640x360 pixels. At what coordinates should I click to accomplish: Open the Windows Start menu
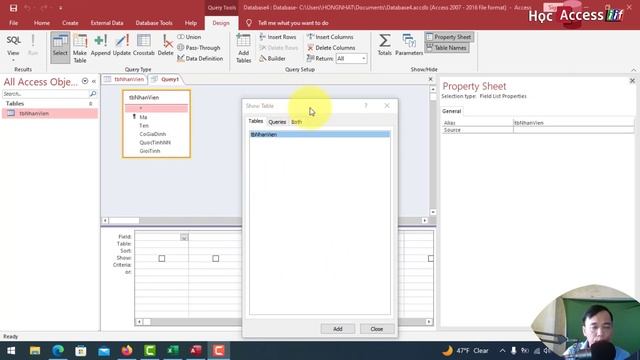coord(11,351)
